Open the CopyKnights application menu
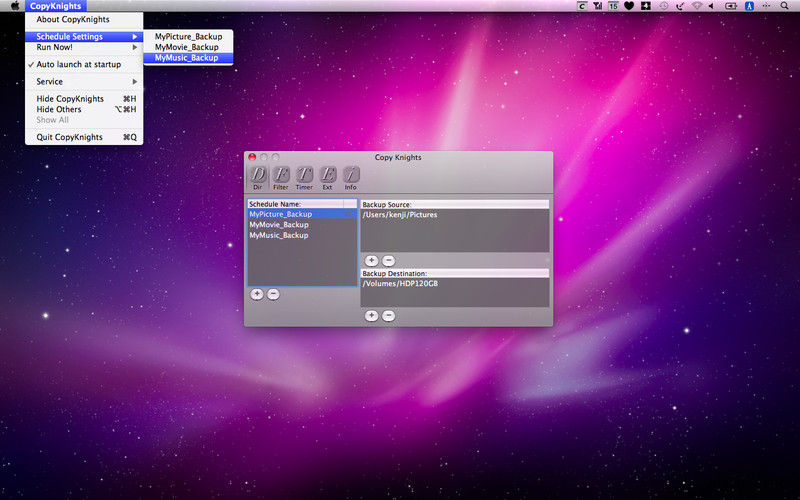Screen dimensions: 800x500 (56, 6)
